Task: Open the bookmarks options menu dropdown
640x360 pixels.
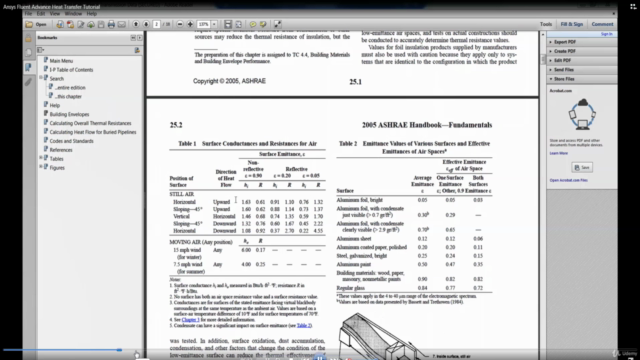Action: 41,50
